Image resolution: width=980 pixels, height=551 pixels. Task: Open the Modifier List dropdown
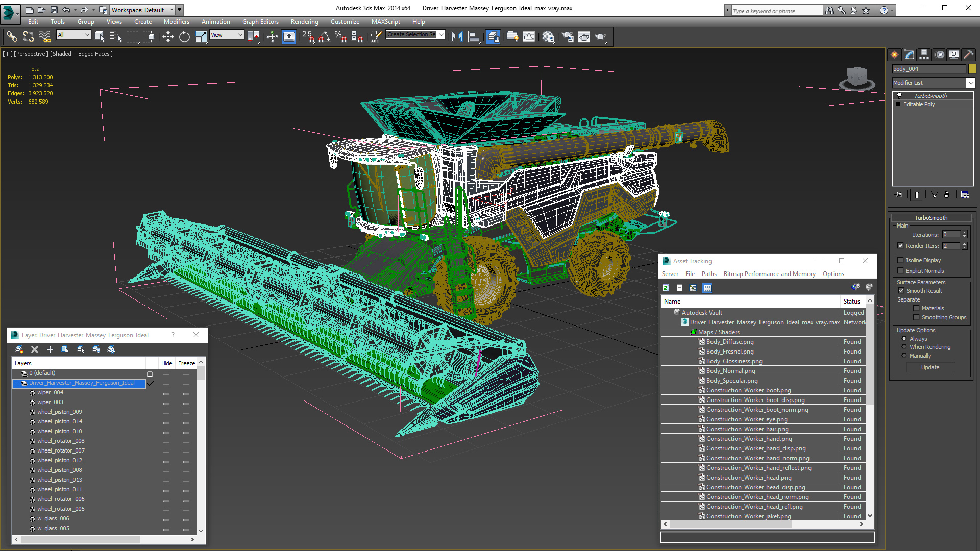pyautogui.click(x=971, y=83)
